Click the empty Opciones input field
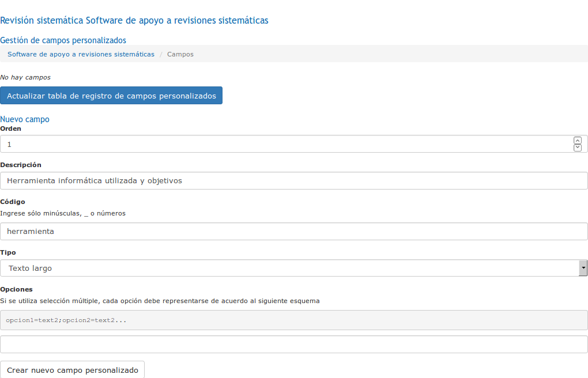 pyautogui.click(x=293, y=344)
